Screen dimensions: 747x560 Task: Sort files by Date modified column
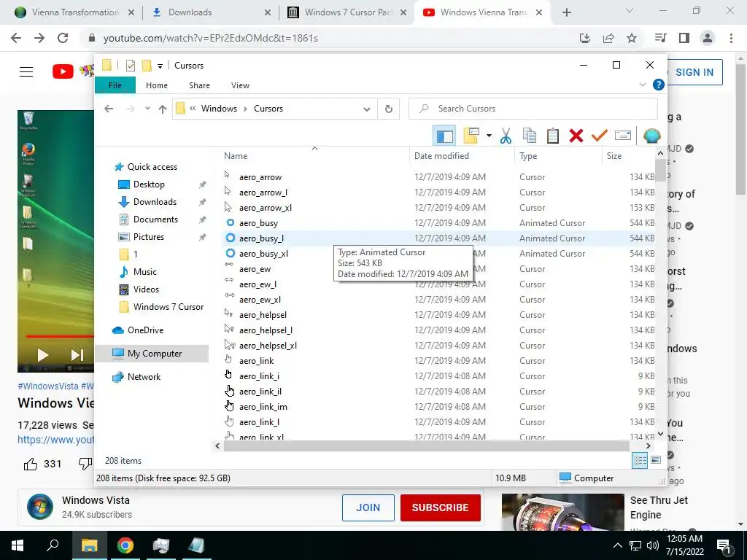tap(441, 156)
